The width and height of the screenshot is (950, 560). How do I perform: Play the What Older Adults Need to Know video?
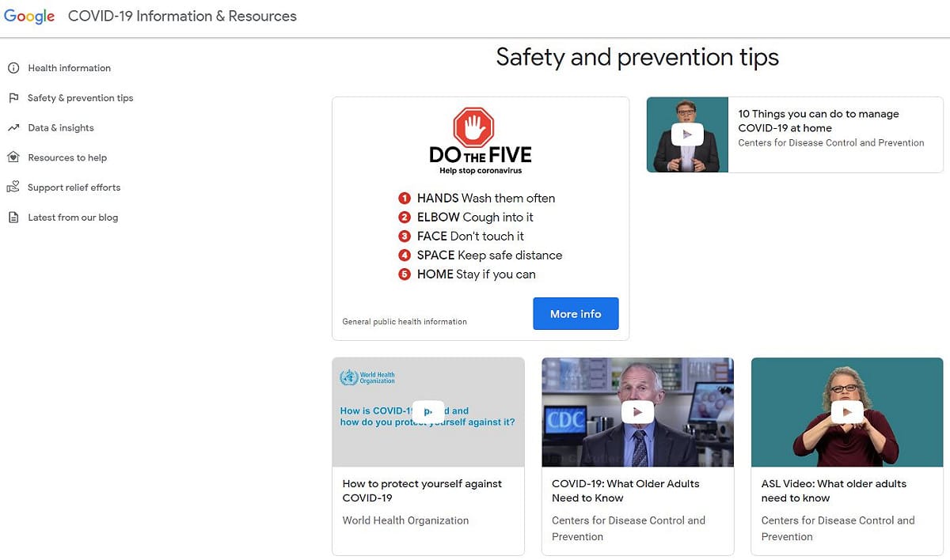tap(637, 411)
